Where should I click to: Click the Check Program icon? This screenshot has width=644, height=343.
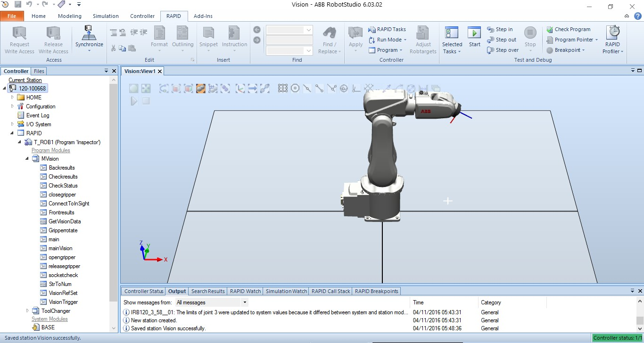tap(550, 29)
